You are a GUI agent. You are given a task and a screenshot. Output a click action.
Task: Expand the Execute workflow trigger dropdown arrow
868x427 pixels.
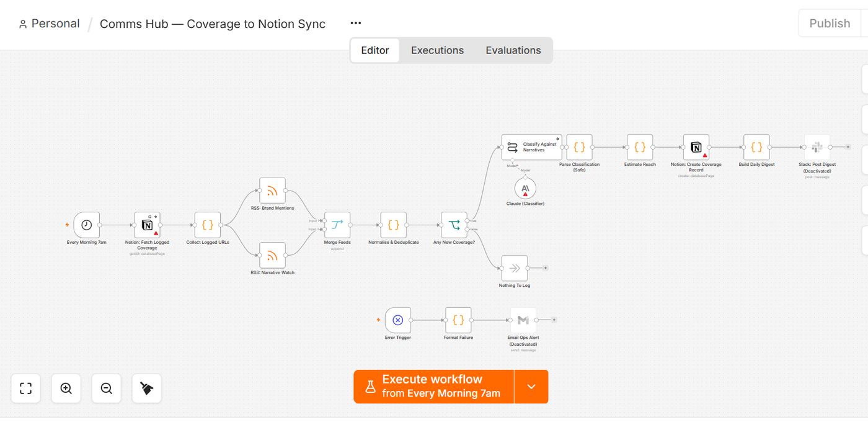click(x=531, y=387)
